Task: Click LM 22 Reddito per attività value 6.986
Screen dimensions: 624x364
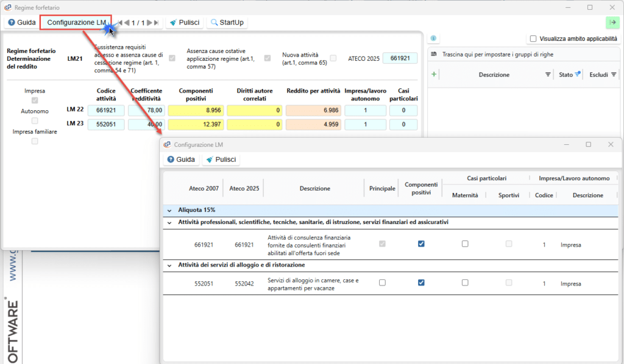Action: [x=313, y=110]
